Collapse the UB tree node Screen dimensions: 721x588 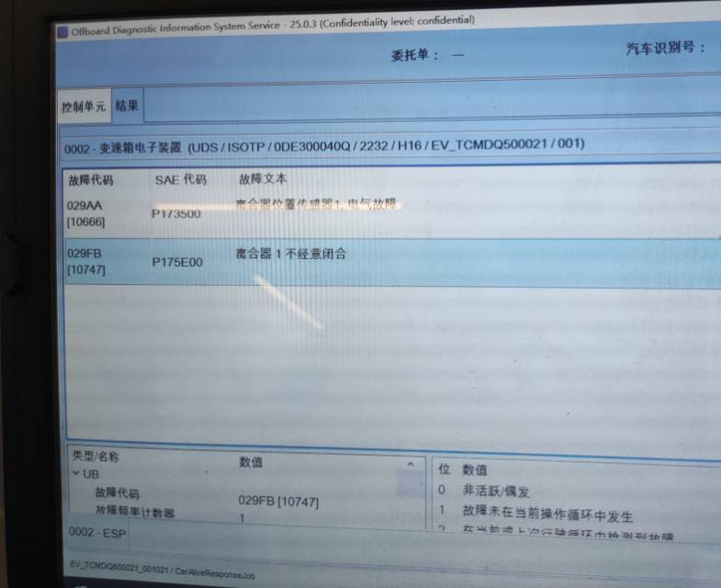click(76, 474)
